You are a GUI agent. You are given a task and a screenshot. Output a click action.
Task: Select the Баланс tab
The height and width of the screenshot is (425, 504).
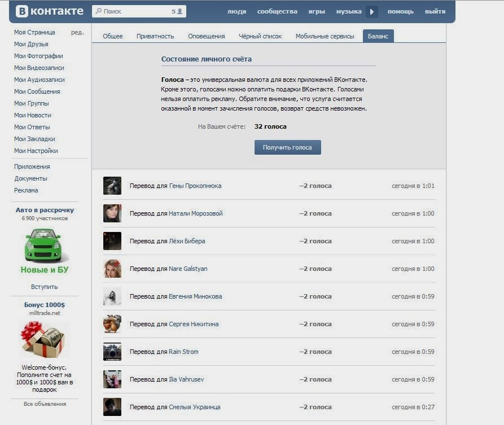[x=378, y=36]
